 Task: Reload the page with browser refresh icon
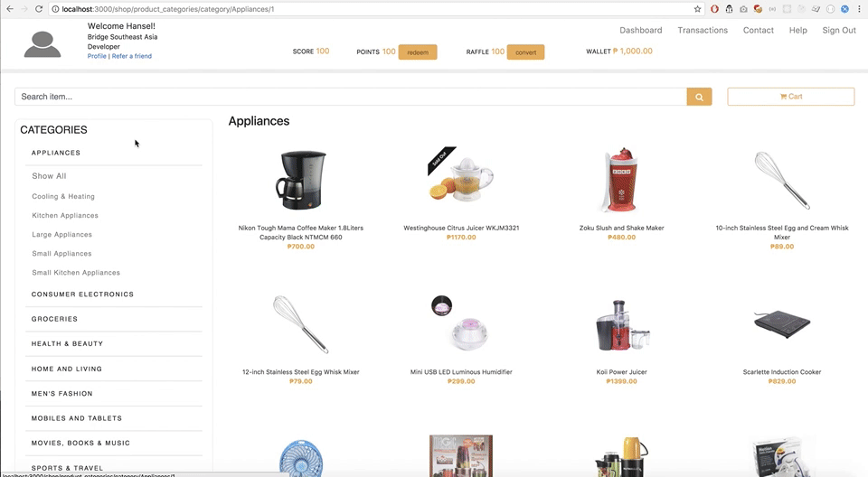(x=39, y=9)
